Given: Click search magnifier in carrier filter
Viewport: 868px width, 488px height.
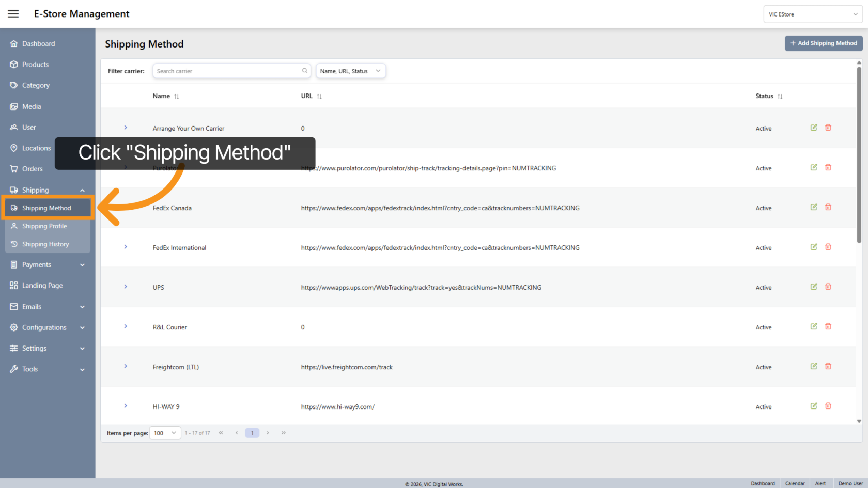Looking at the screenshot, I should pyautogui.click(x=305, y=71).
